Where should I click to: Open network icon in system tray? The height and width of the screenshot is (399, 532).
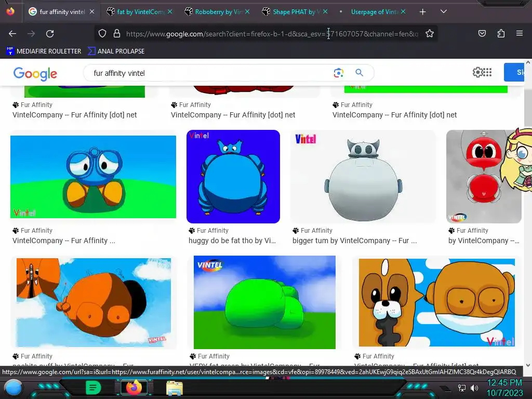pos(461,388)
